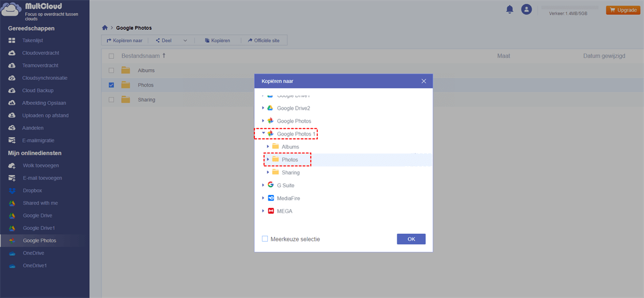Click the Wolk toevoegen icon

[x=12, y=166]
